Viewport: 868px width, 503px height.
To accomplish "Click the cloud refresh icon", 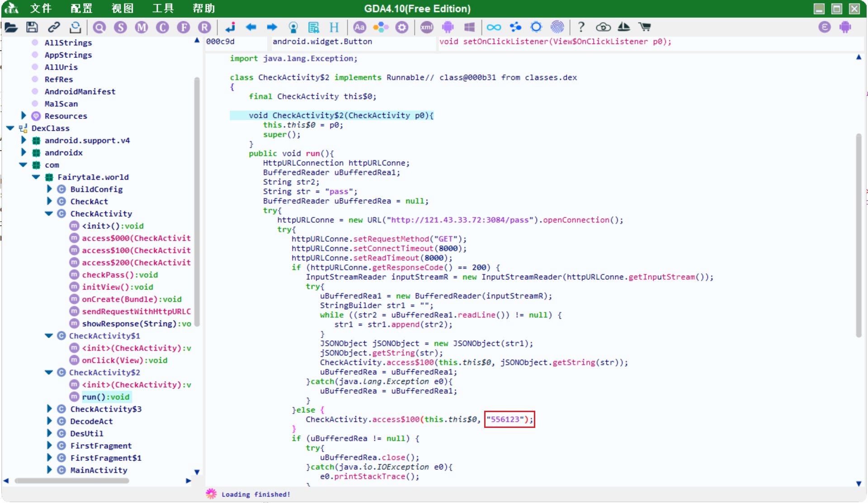I will coord(603,27).
